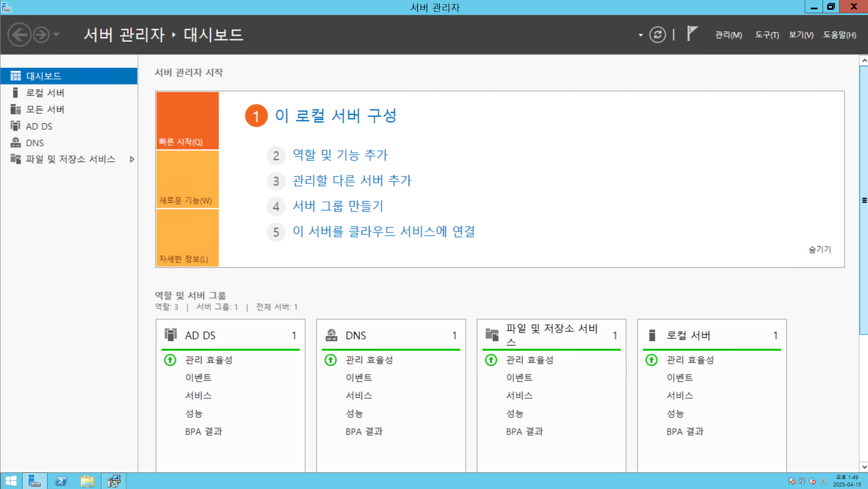Select 모든 서버 in the sidebar

click(69, 109)
